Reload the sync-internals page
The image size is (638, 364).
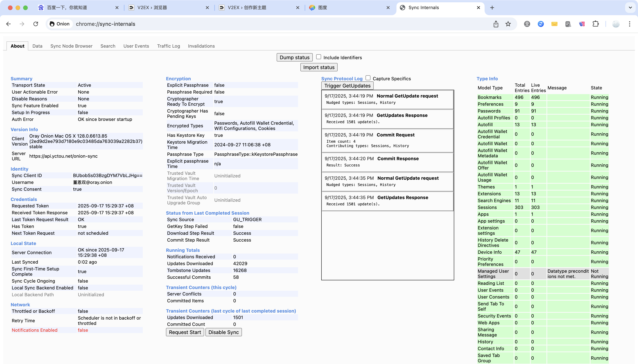tap(36, 24)
